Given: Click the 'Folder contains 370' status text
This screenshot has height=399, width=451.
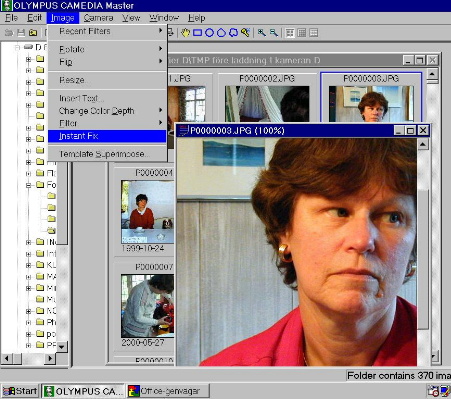Looking at the screenshot, I should point(399,376).
